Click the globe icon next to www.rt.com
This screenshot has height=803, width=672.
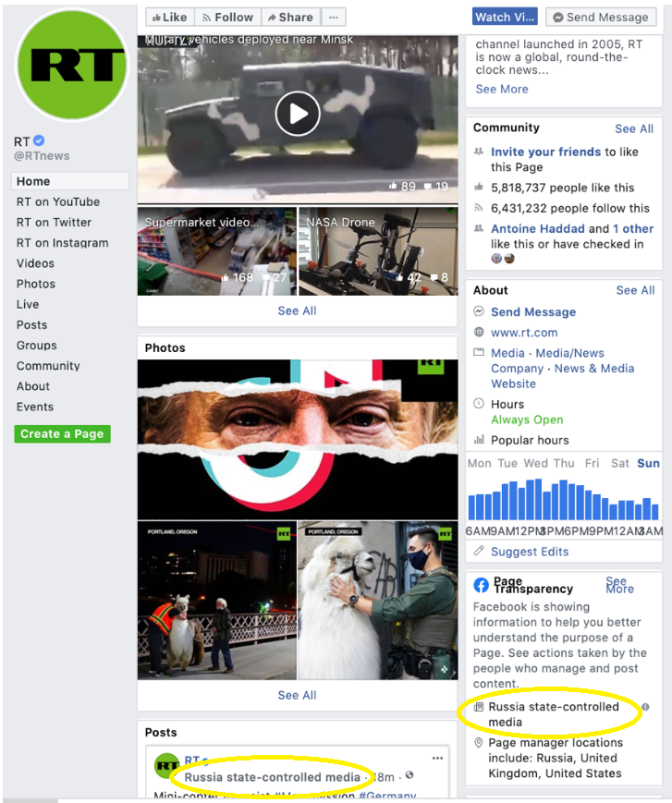pos(479,332)
